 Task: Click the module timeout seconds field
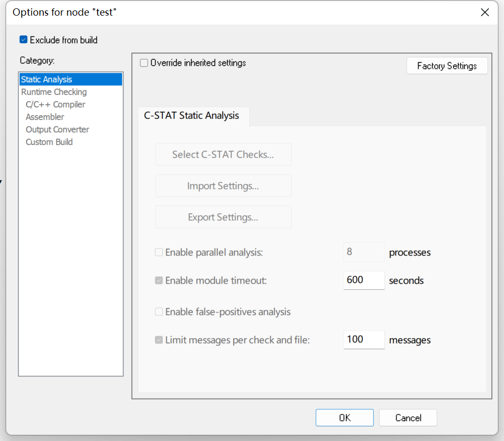click(364, 280)
